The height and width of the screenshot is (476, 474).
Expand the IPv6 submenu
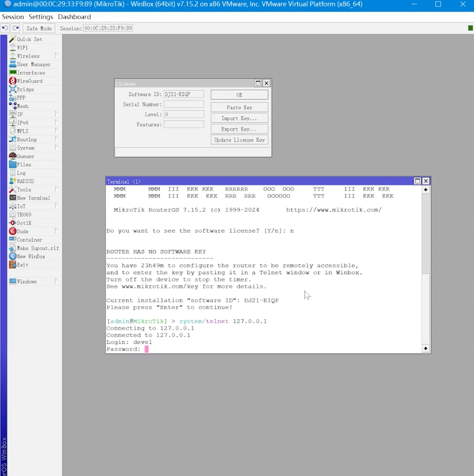[x=57, y=122]
